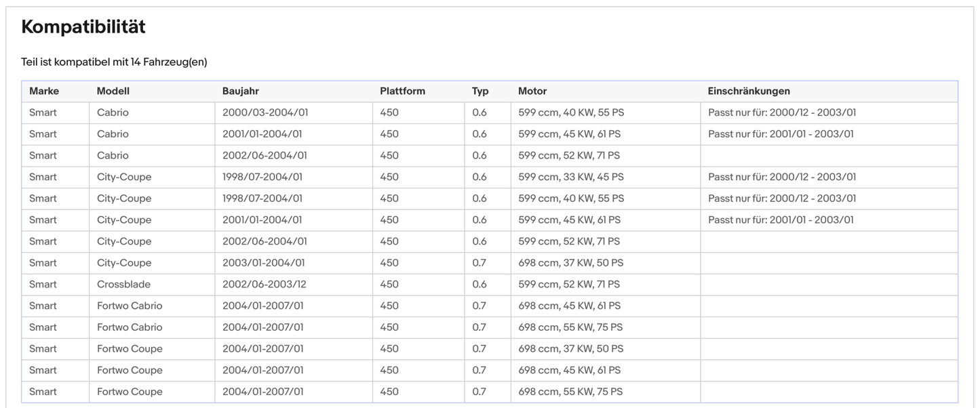This screenshot has height=408, width=980.
Task: Select the Crossblade model cell
Action: [x=123, y=284]
